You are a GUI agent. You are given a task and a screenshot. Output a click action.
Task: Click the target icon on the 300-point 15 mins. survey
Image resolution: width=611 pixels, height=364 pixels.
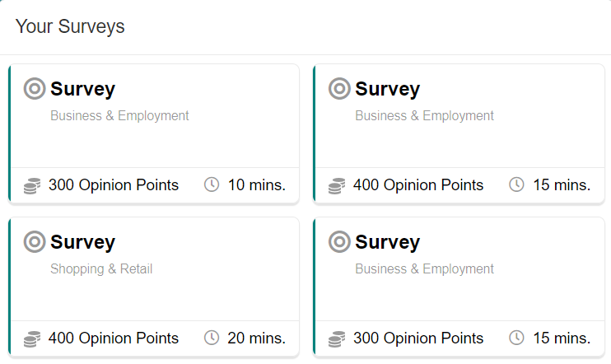pyautogui.click(x=339, y=241)
